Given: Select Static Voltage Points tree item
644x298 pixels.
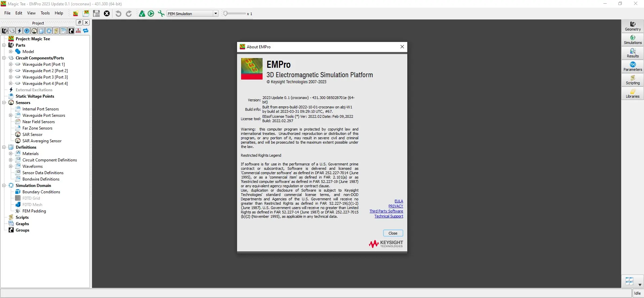Looking at the screenshot, I should pos(35,96).
